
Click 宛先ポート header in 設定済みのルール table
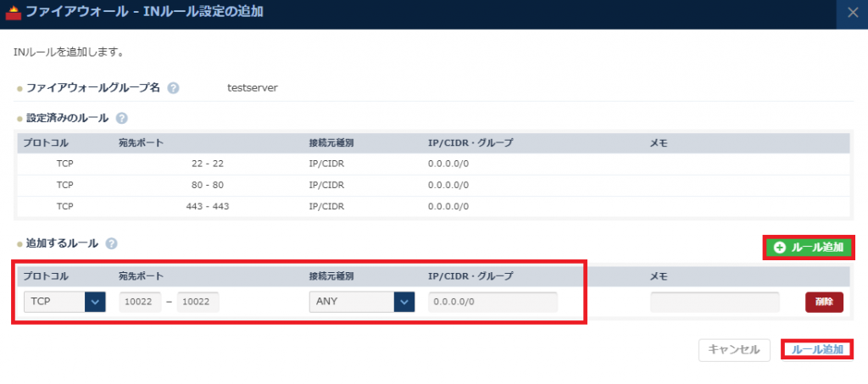tap(141, 143)
